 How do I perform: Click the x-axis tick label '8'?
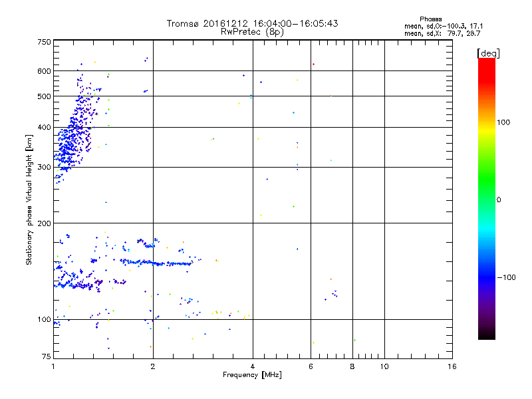352,366
